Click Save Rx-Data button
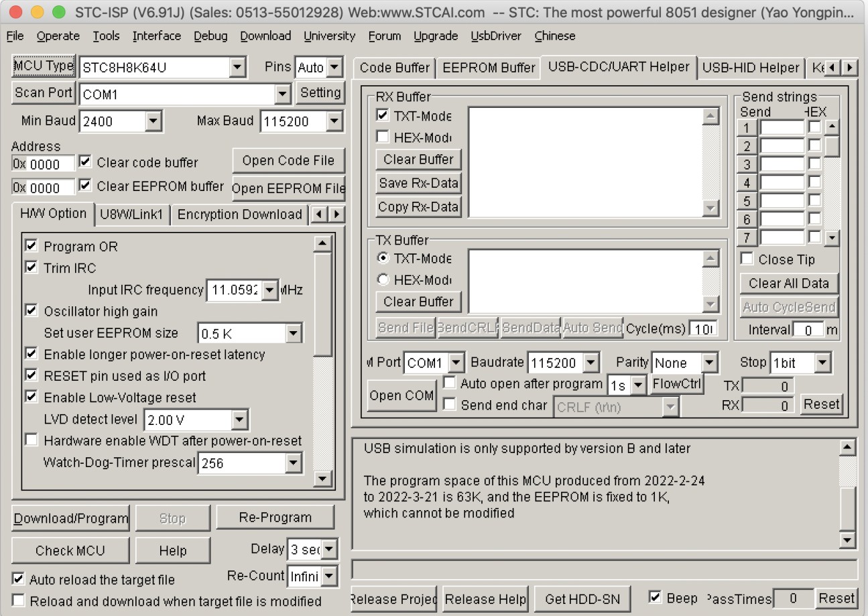The height and width of the screenshot is (616, 868). tap(418, 183)
